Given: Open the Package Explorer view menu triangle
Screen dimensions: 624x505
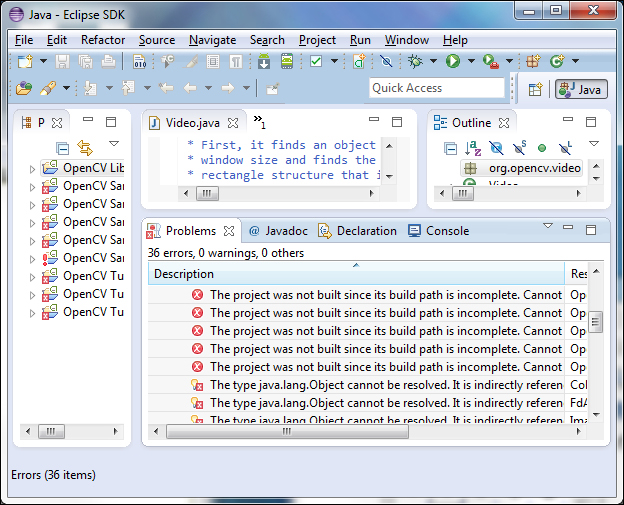Looking at the screenshot, I should click(114, 143).
